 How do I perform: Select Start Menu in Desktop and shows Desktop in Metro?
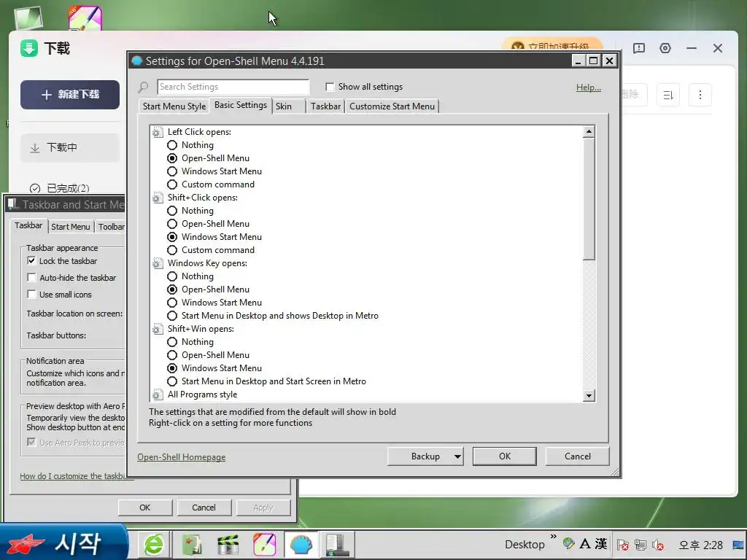pos(172,316)
